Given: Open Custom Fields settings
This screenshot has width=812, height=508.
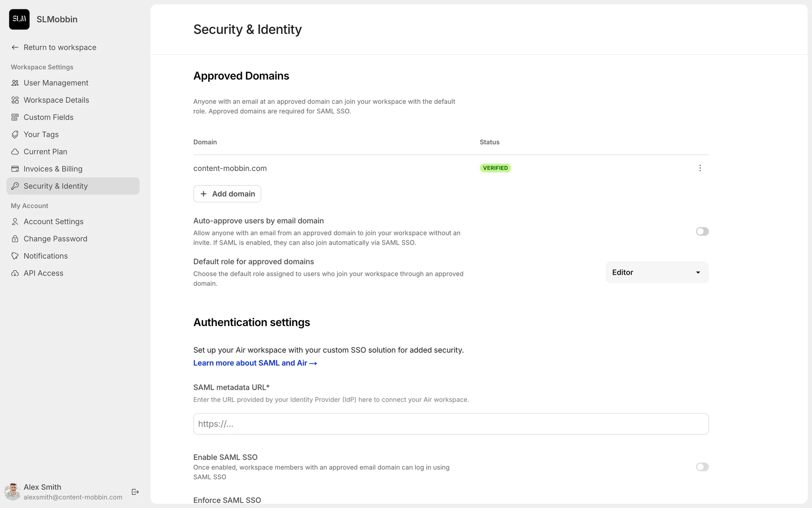Looking at the screenshot, I should [x=48, y=117].
